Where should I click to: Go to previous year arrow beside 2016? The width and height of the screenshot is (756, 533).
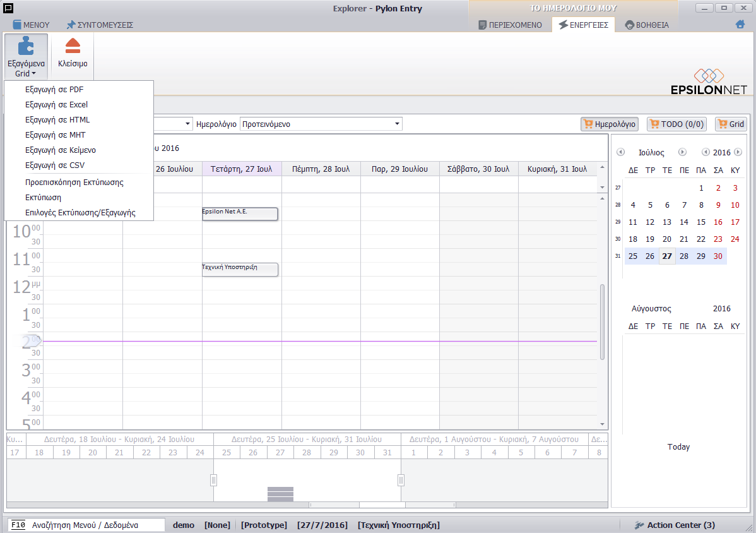(706, 152)
